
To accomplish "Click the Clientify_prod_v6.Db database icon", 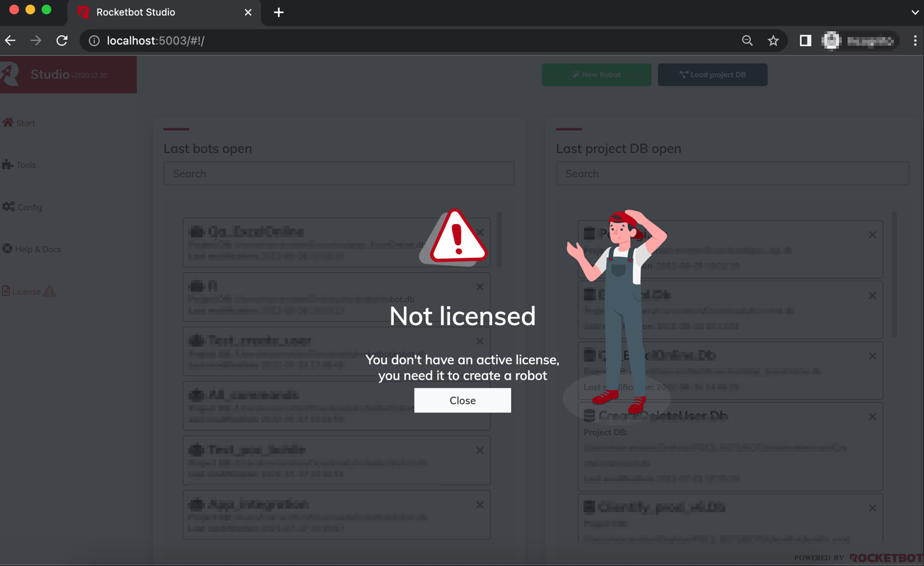I will pyautogui.click(x=589, y=507).
